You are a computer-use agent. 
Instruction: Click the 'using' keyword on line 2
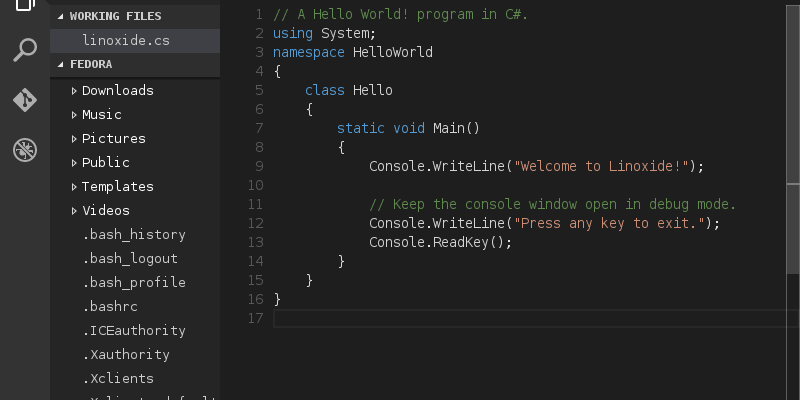[293, 34]
